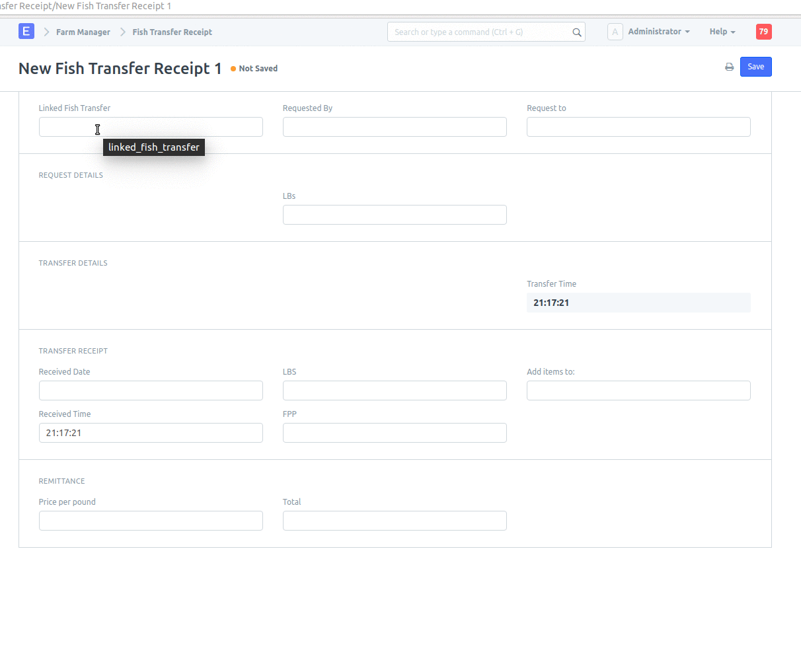
Task: Click the search magnifier icon
Action: point(577,32)
